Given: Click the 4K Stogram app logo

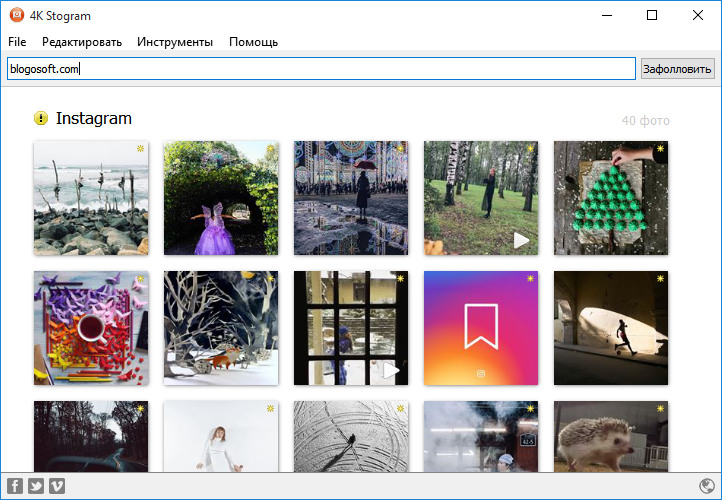Looking at the screenshot, I should click(17, 15).
